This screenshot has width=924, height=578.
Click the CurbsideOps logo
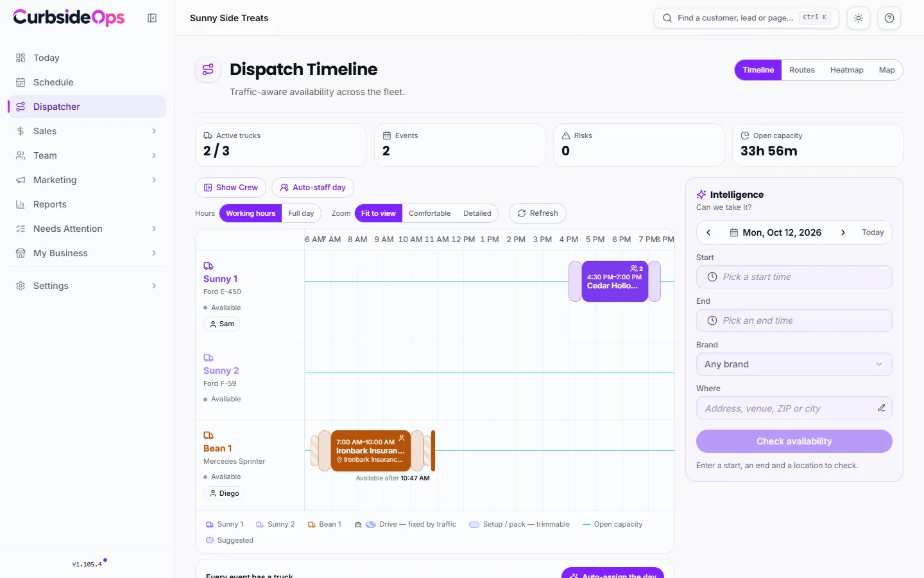point(69,17)
